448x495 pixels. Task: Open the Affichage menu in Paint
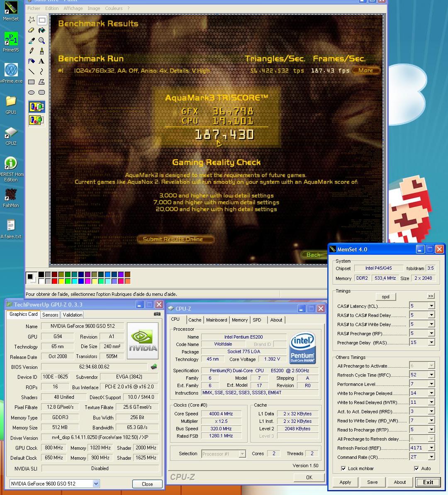pyautogui.click(x=73, y=8)
